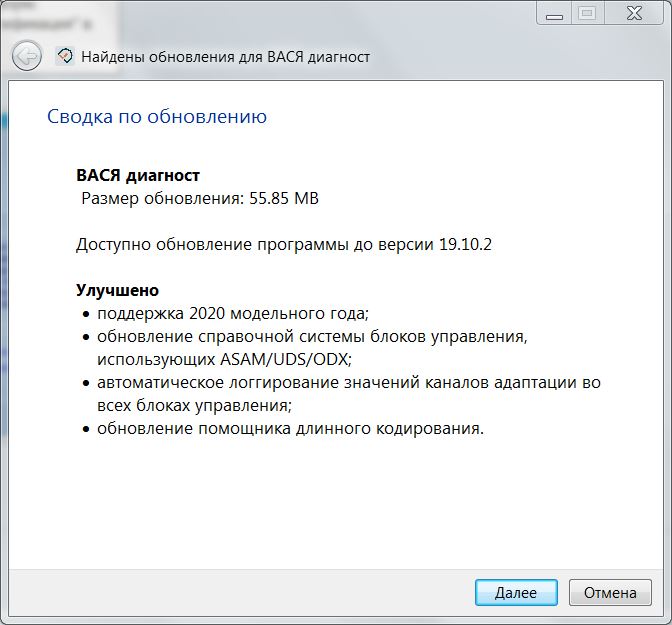Click the ВАСЯ диагност app icon in header

65,56
